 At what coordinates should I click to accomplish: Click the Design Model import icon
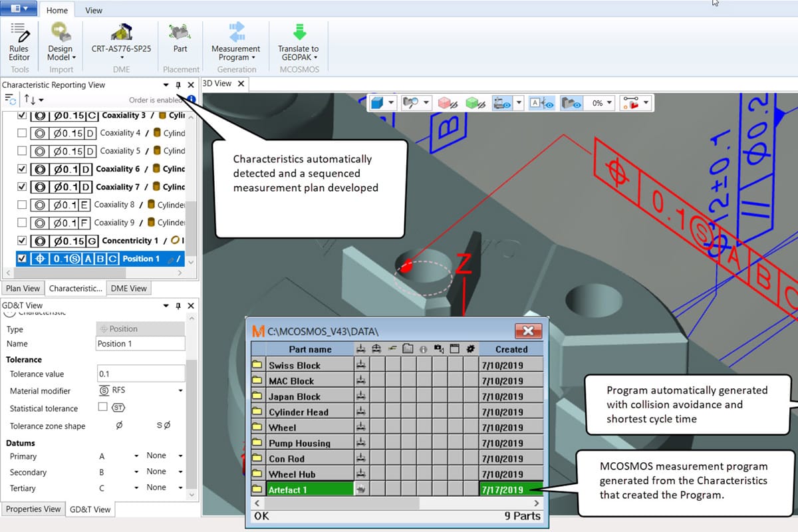pos(61,33)
